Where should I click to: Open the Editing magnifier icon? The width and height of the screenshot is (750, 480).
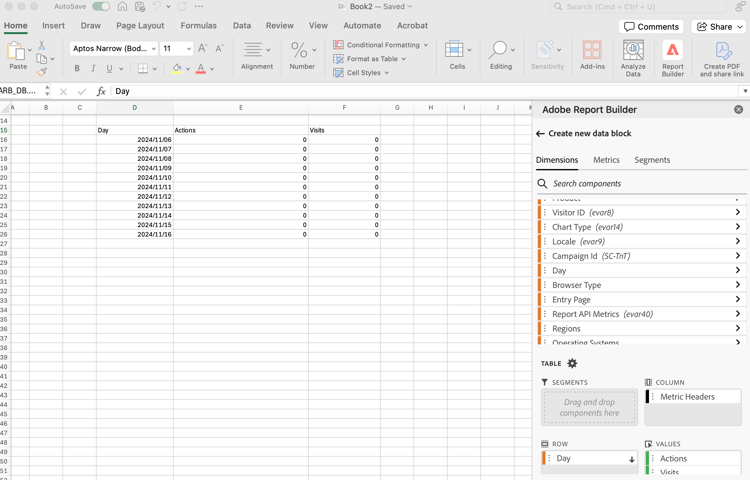498,50
